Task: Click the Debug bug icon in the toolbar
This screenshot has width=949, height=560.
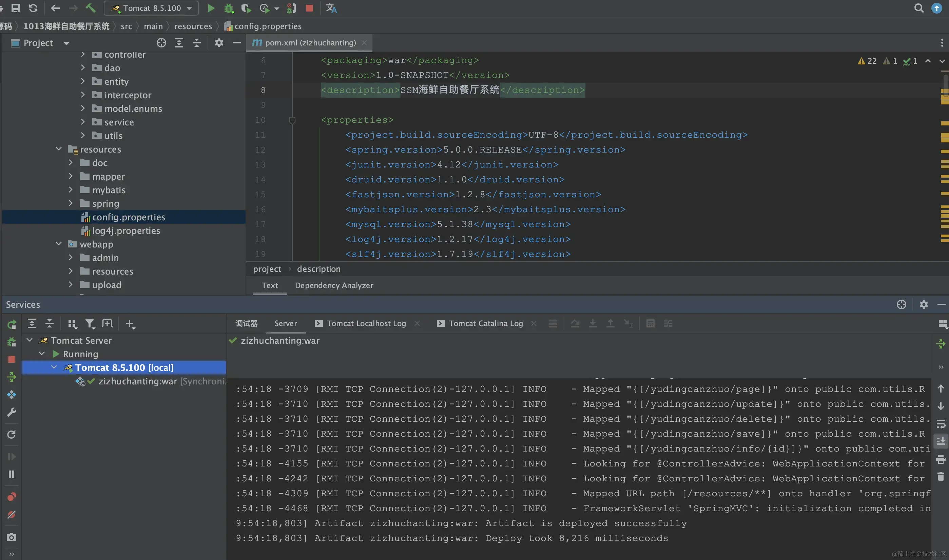Action: [228, 8]
